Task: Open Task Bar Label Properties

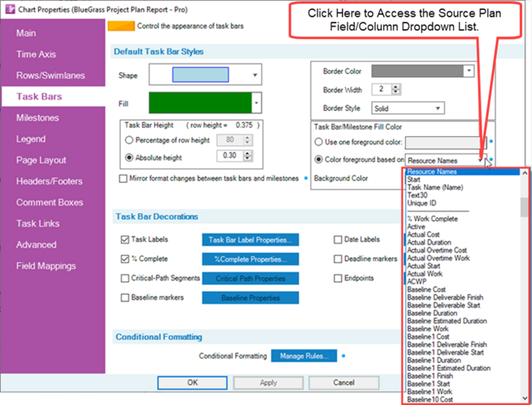Action: point(250,239)
